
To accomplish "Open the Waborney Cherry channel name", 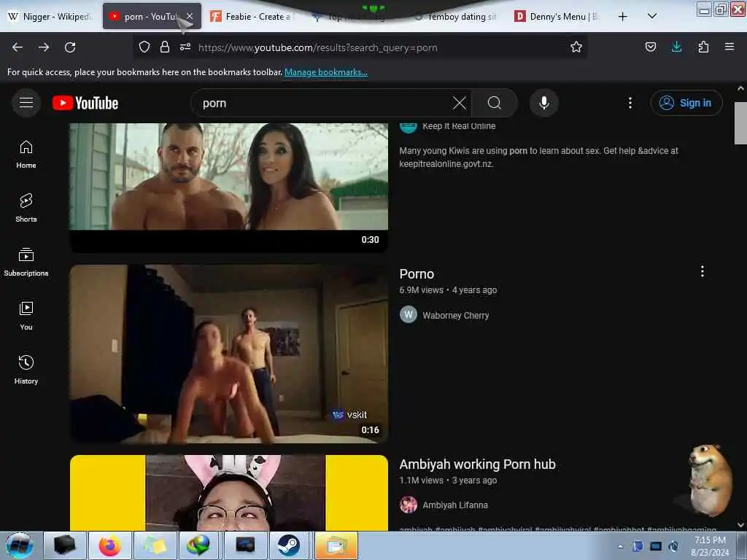I will [455, 315].
